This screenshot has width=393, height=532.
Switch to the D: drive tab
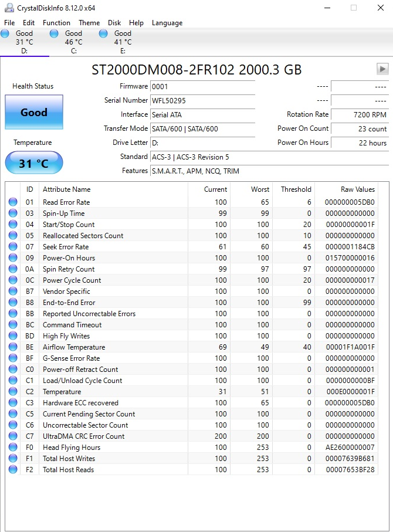25,42
